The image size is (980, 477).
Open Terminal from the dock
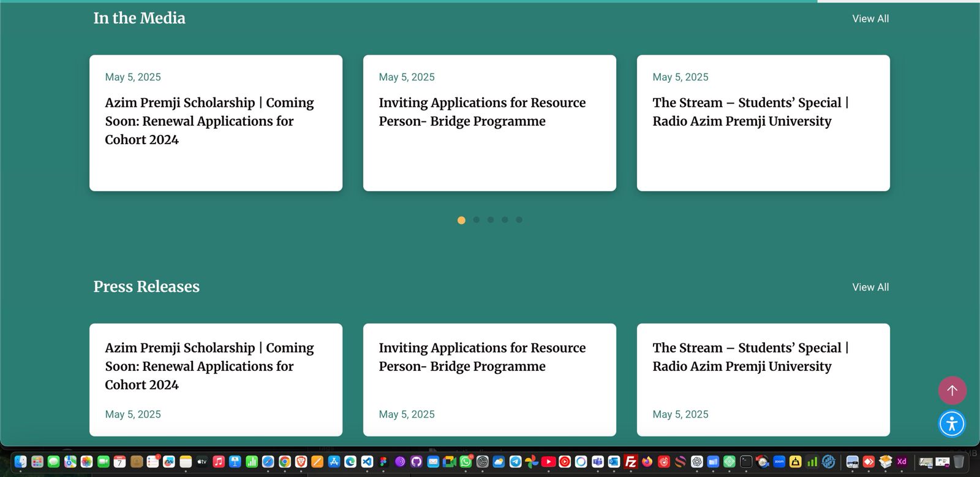tap(746, 462)
